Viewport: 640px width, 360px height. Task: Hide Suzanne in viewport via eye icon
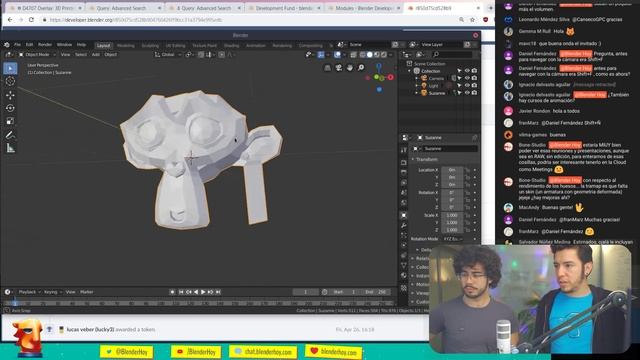coord(467,93)
